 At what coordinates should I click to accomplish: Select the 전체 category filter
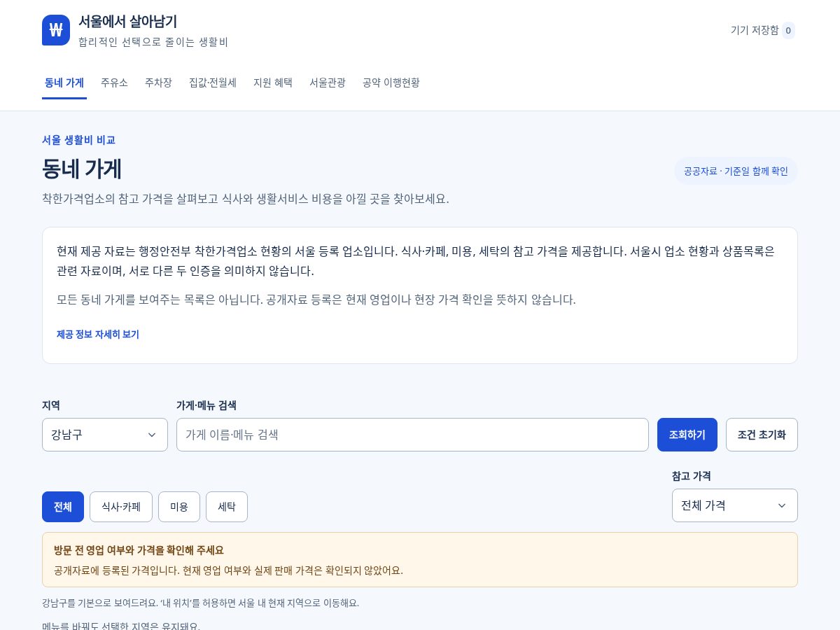pyautogui.click(x=63, y=507)
